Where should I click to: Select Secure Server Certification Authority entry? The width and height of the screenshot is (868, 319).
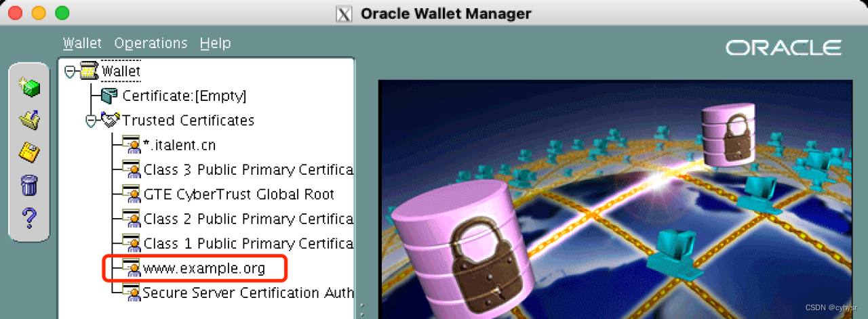248,293
